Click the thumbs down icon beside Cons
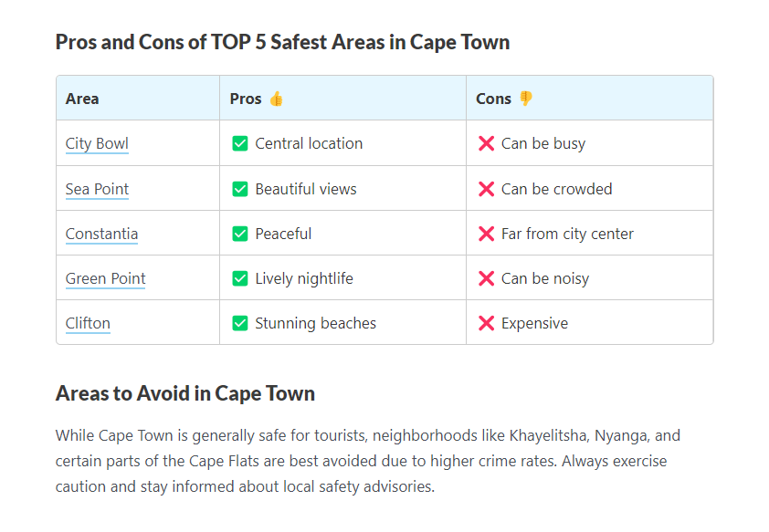 pyautogui.click(x=525, y=99)
